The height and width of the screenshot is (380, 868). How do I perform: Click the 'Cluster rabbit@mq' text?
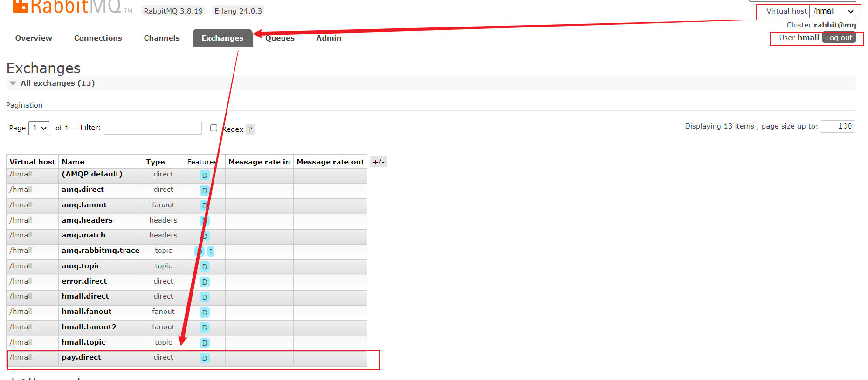click(821, 25)
